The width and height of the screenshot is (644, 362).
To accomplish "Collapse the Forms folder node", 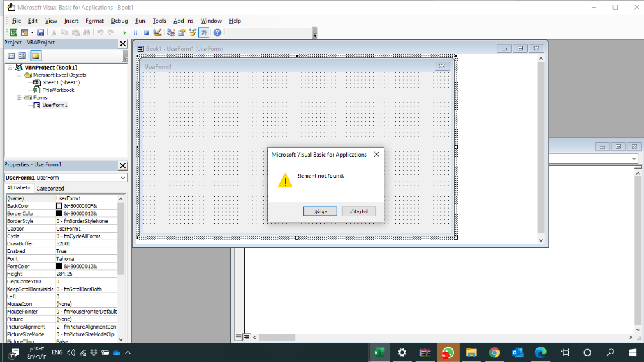I will coord(19,98).
